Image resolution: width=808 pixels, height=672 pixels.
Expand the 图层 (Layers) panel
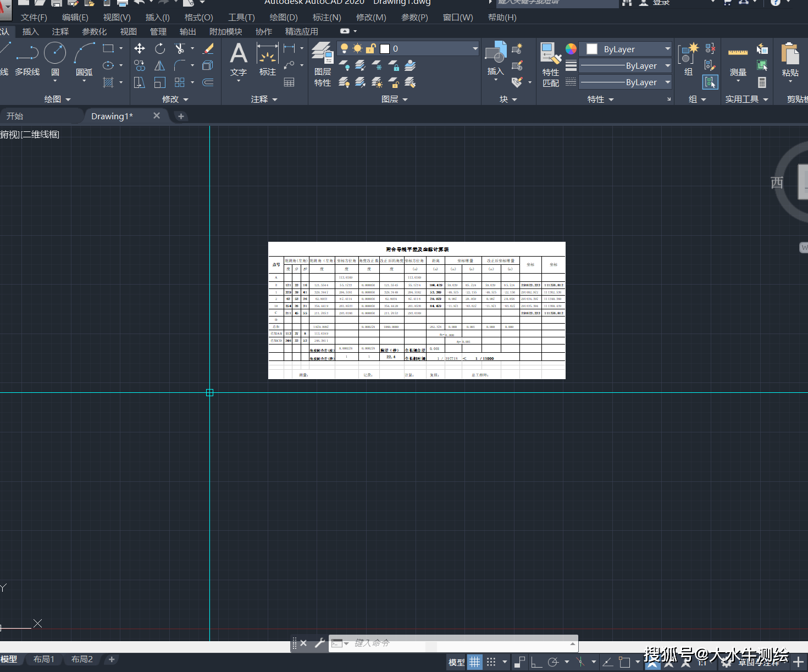[395, 99]
